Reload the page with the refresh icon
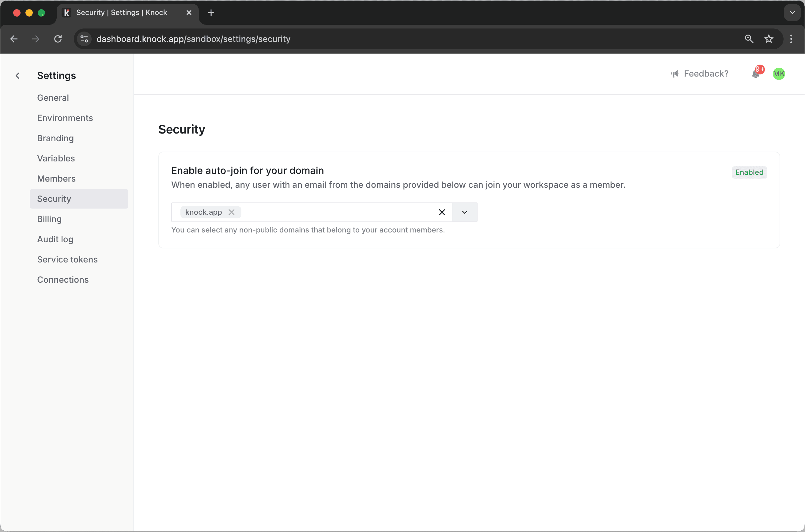Image resolution: width=805 pixels, height=532 pixels. coord(58,39)
